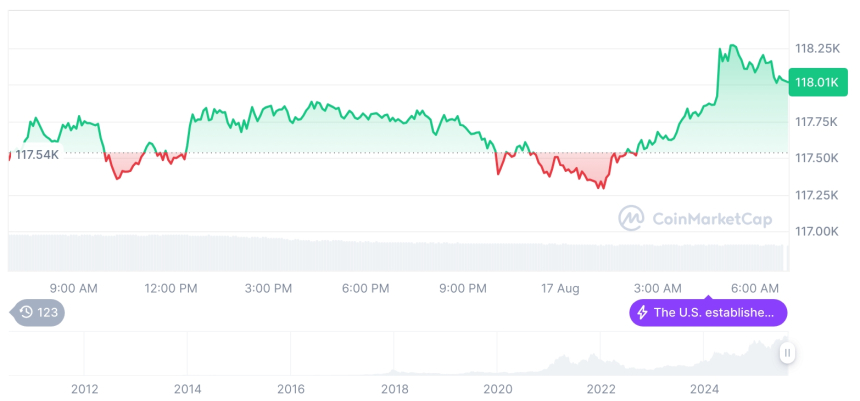Image resolution: width=860 pixels, height=401 pixels.
Task: Click the lightning bolt event icon
Action: [x=642, y=313]
